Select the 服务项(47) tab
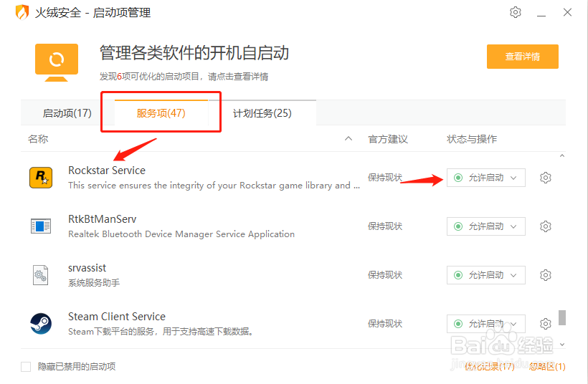Screen dimensions: 588x384 [x=161, y=113]
